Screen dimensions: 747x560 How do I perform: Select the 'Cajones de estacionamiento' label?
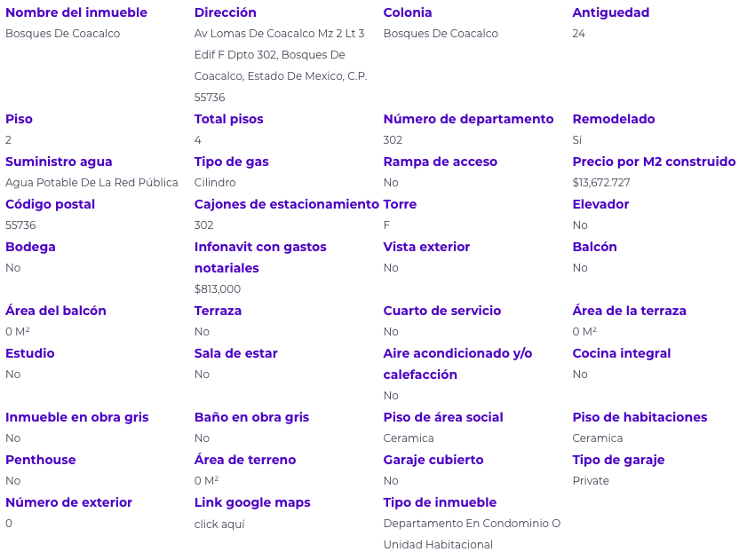tap(286, 204)
